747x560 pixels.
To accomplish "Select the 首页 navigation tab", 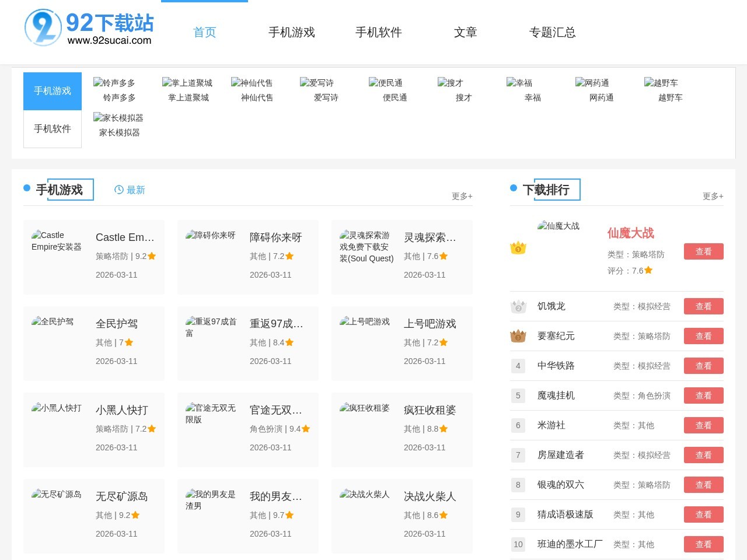I will [204, 33].
